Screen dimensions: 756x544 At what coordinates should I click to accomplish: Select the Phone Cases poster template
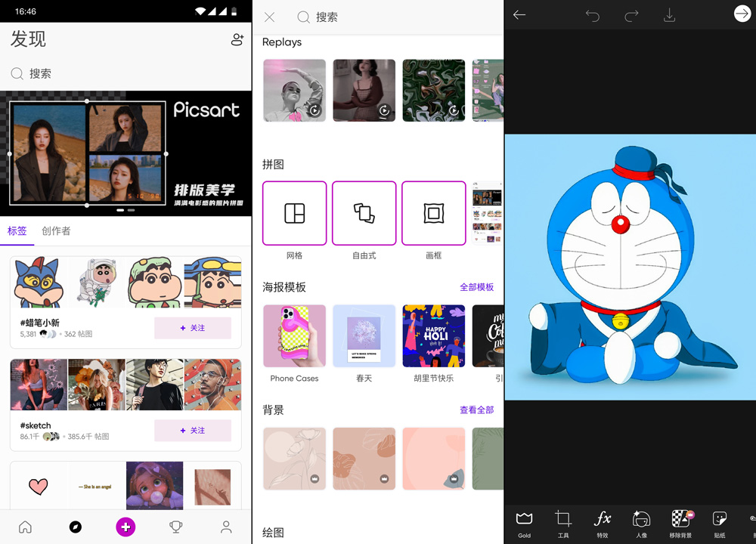[295, 335]
